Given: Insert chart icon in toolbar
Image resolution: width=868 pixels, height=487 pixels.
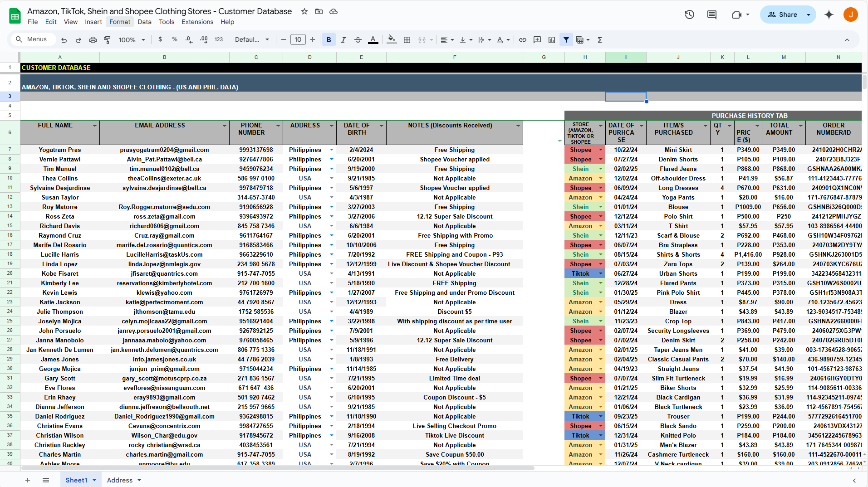Looking at the screenshot, I should pyautogui.click(x=552, y=40).
